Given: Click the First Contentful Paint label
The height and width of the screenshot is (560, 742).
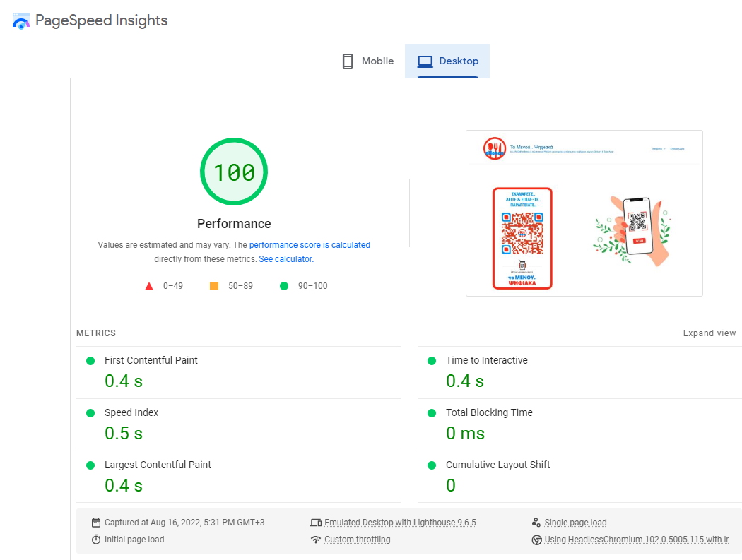Looking at the screenshot, I should coord(151,360).
